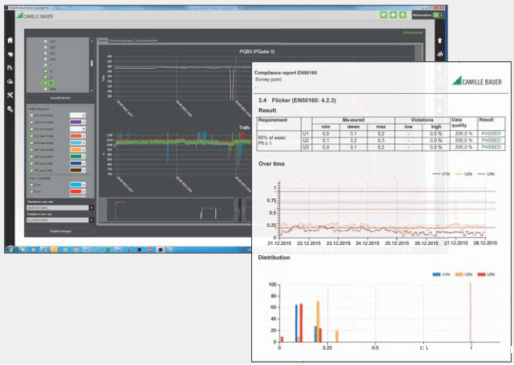The height and width of the screenshot is (365, 514).
Task: Switch to the first tab above the chart
Action: click(102, 40)
